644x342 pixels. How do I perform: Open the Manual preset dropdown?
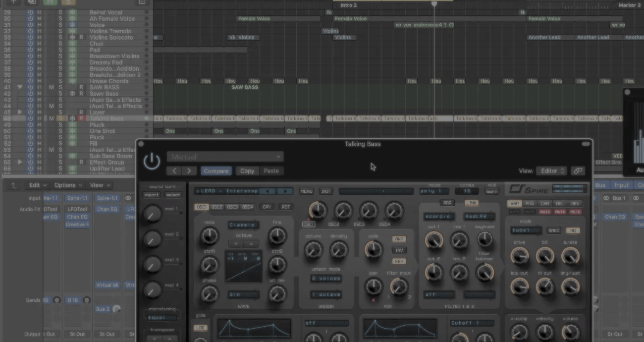225,157
